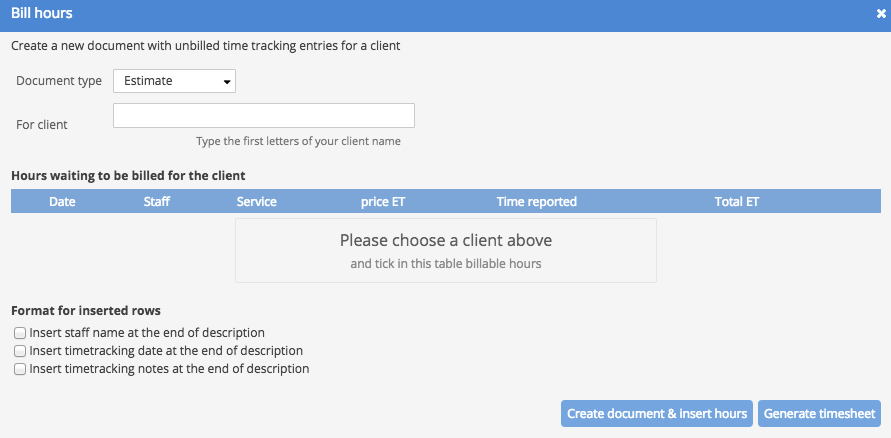Image resolution: width=891 pixels, height=438 pixels.
Task: Click the Date column header
Action: [63, 202]
